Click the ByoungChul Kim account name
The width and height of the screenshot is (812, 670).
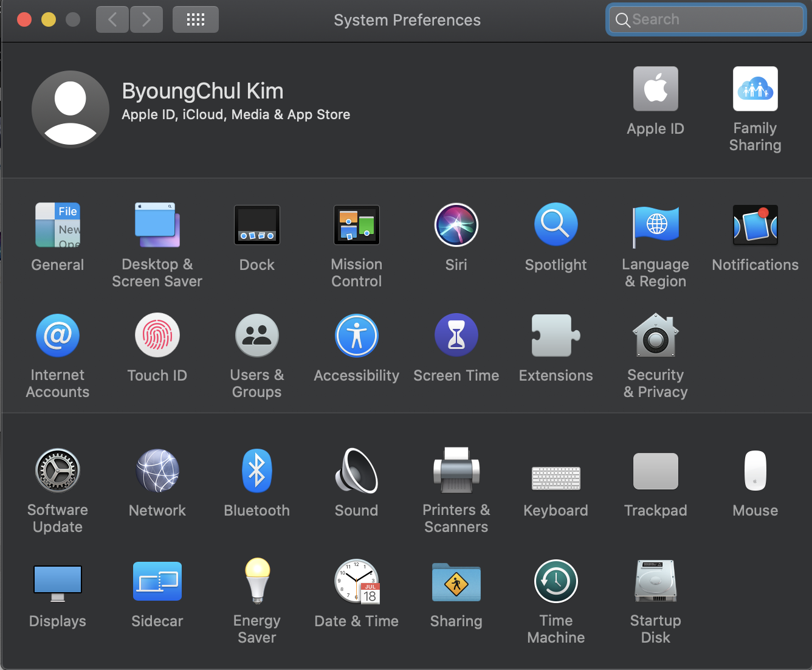click(202, 91)
